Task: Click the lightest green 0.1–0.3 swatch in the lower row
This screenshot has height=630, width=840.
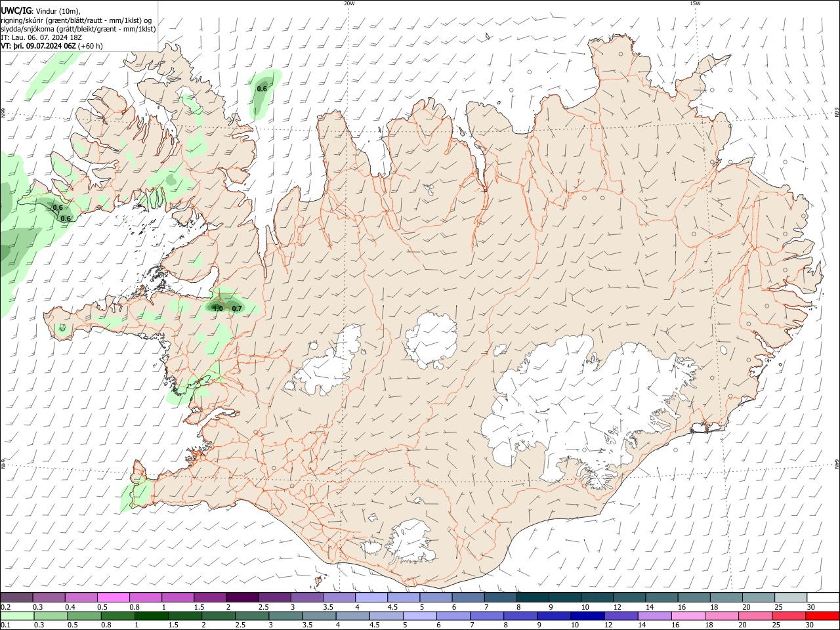Action: tap(17, 616)
